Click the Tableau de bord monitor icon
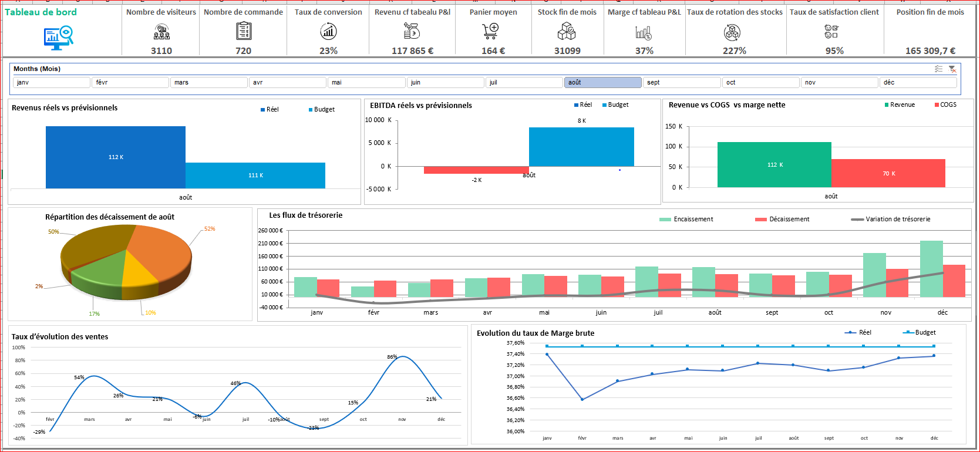Image resolution: width=980 pixels, height=452 pixels. (58, 37)
